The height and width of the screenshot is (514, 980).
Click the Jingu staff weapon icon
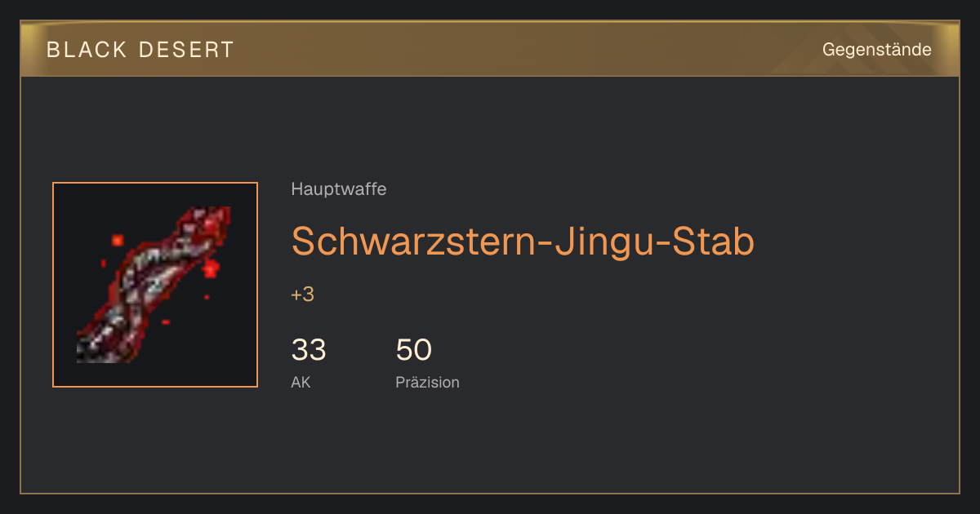click(x=155, y=285)
